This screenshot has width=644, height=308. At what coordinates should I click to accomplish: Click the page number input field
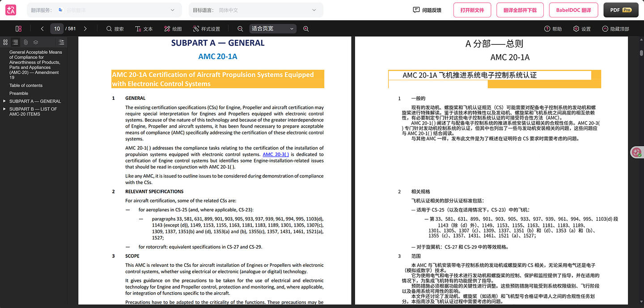[57, 29]
